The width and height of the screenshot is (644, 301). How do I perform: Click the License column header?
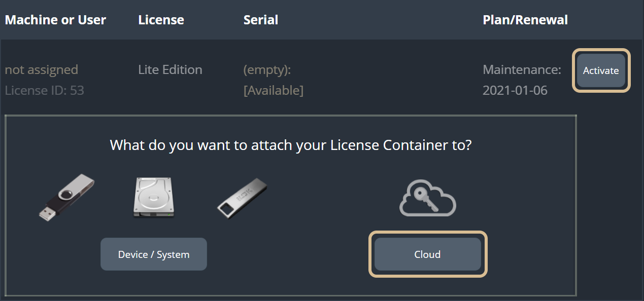pyautogui.click(x=161, y=20)
